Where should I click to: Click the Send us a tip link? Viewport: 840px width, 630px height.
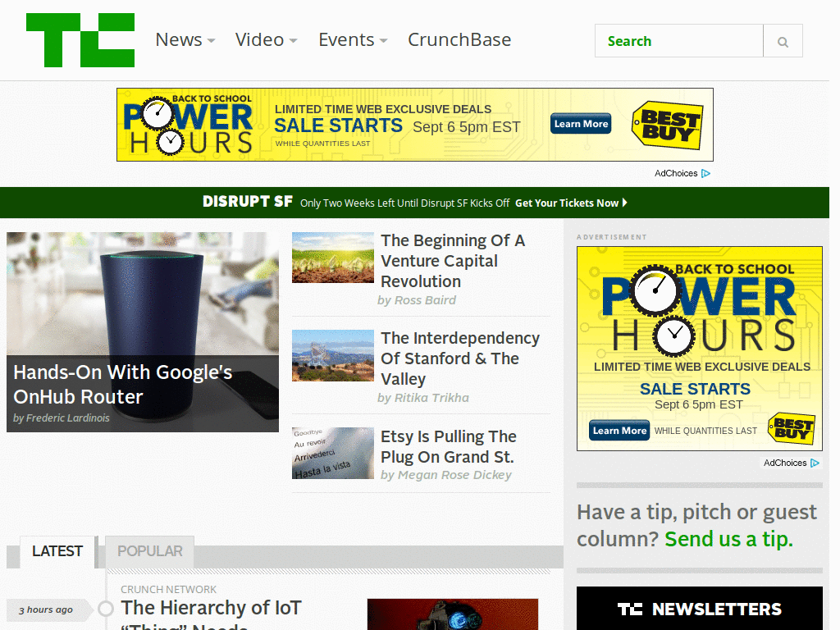coord(728,539)
